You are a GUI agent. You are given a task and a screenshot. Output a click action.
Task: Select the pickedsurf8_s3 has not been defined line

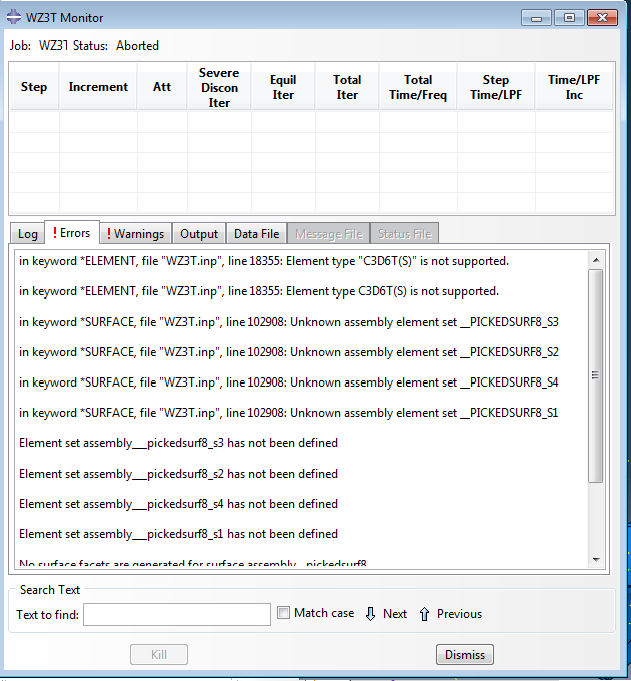178,443
